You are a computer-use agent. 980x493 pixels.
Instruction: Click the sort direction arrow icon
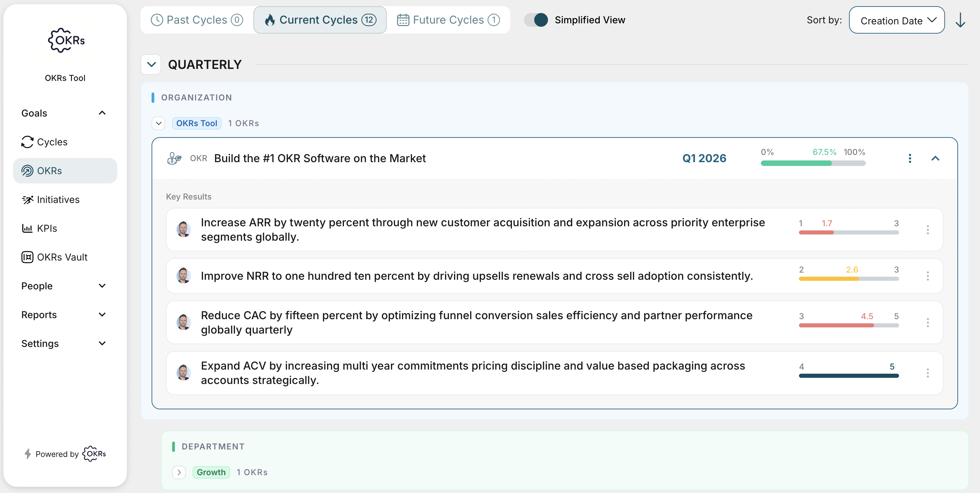(x=960, y=20)
